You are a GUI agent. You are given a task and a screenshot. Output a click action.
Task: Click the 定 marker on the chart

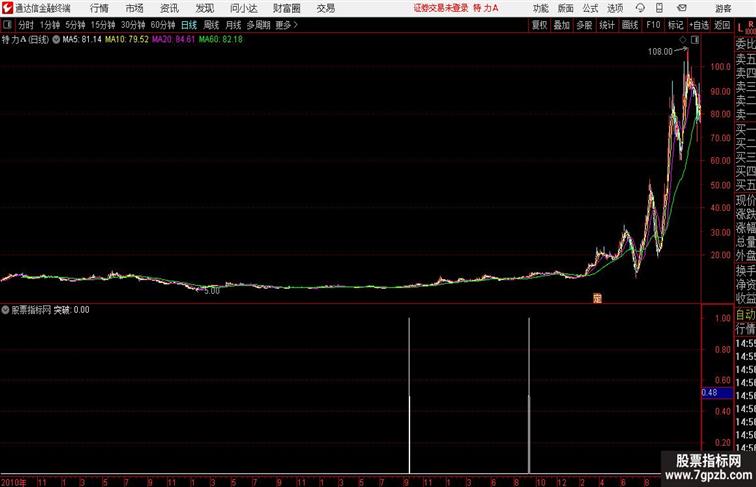(597, 298)
